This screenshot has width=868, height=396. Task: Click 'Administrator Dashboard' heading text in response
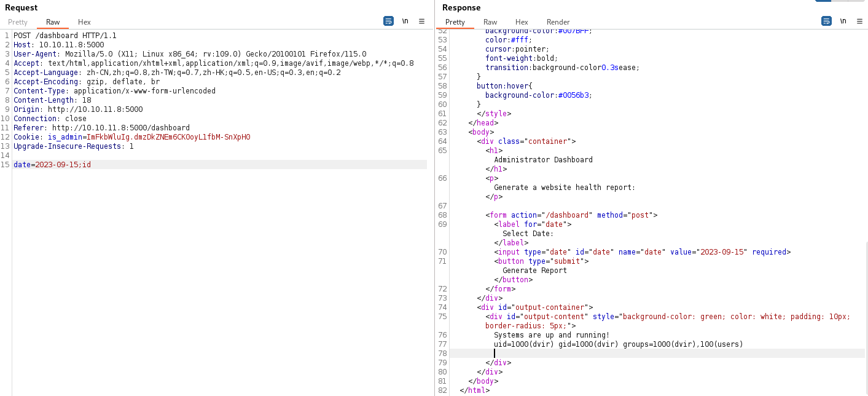point(543,160)
